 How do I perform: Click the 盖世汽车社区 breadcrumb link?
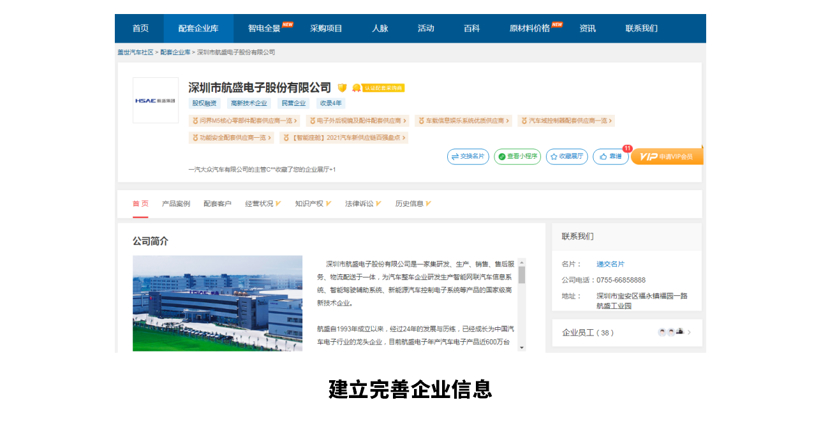(135, 52)
